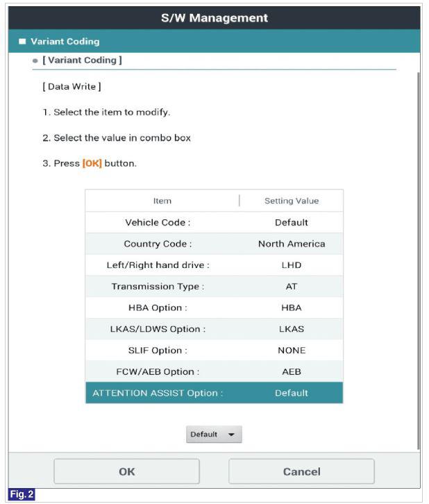This screenshot has width=429, height=504.
Task: Select the Country Code row
Action: (158, 244)
